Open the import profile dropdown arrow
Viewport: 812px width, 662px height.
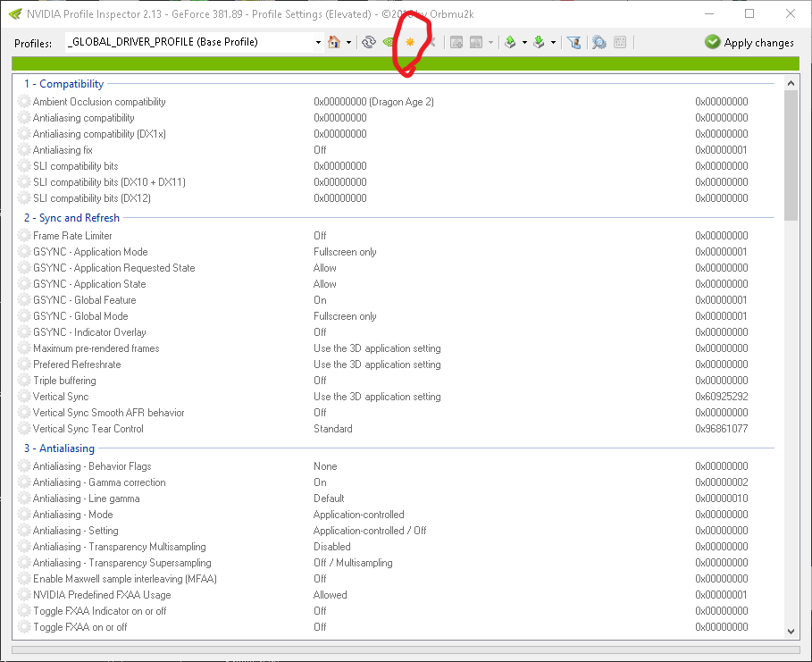tap(554, 43)
